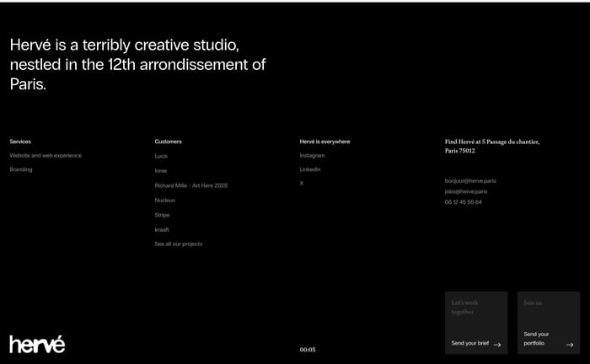The height and width of the screenshot is (364, 590).
Task: Open the Website and web experience link
Action: [x=46, y=155]
